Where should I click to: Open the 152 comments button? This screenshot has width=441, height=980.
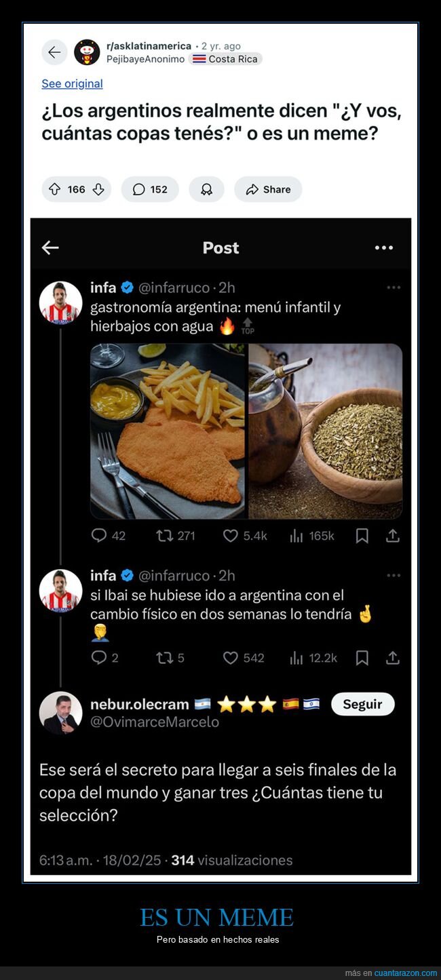pos(150,190)
